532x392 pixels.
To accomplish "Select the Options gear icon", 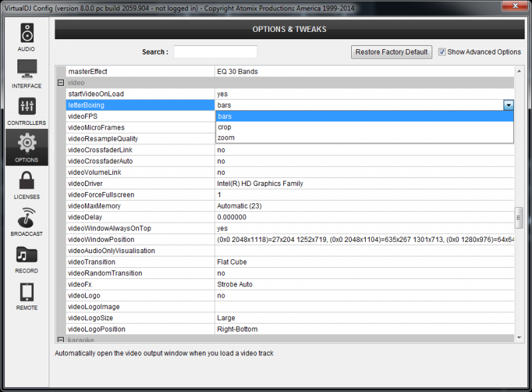I will point(27,143).
